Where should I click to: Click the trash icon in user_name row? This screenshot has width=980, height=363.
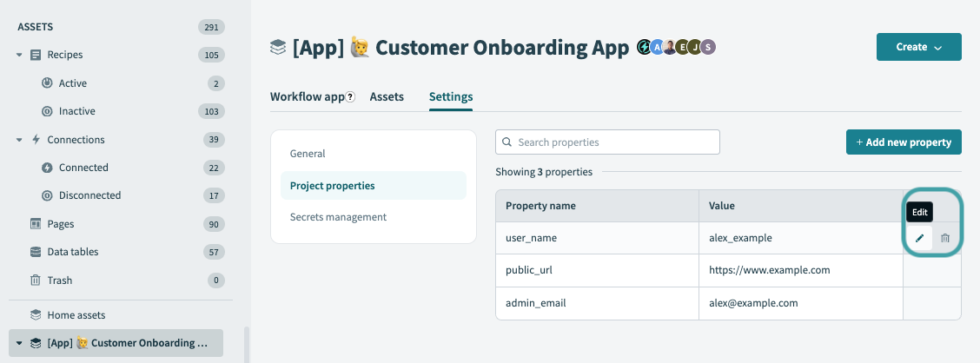pyautogui.click(x=945, y=238)
